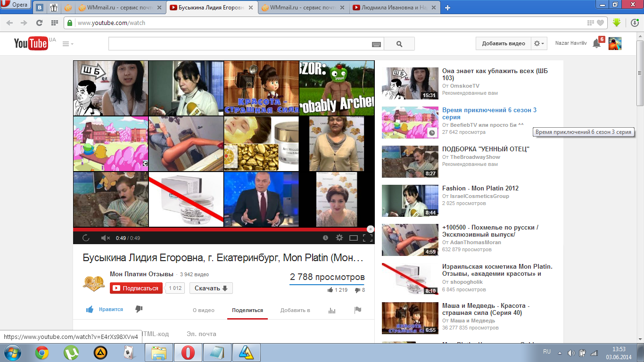Toggle fullscreen video mode
This screenshot has height=362, width=644.
coord(368,238)
